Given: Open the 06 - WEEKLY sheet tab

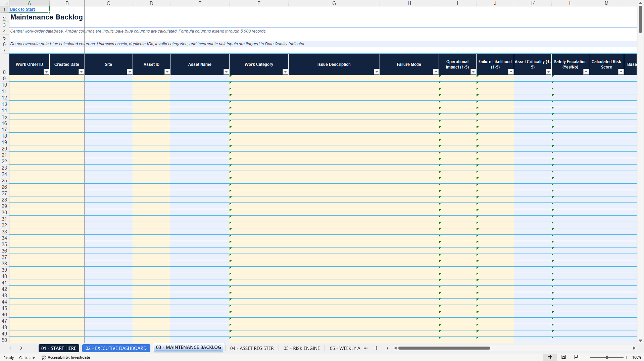Looking at the screenshot, I should [345, 348].
